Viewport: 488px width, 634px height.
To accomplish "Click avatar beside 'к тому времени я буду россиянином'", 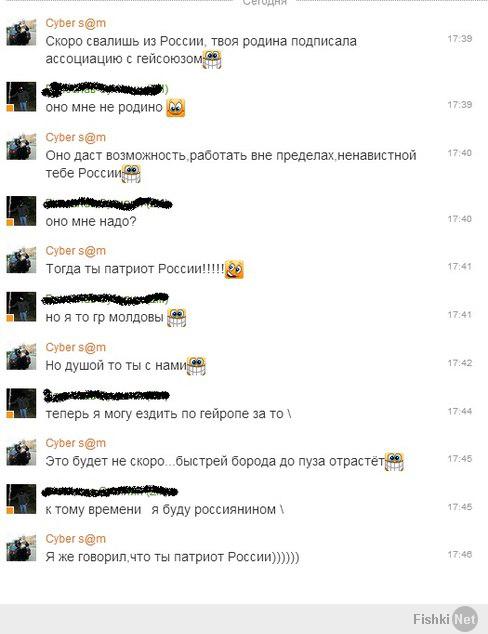I will 21,499.
